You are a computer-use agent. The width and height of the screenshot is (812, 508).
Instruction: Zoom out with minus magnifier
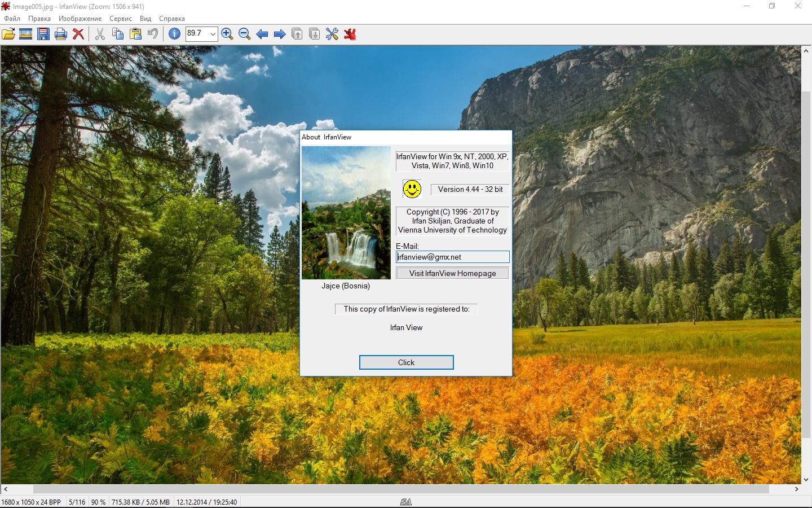click(x=245, y=34)
